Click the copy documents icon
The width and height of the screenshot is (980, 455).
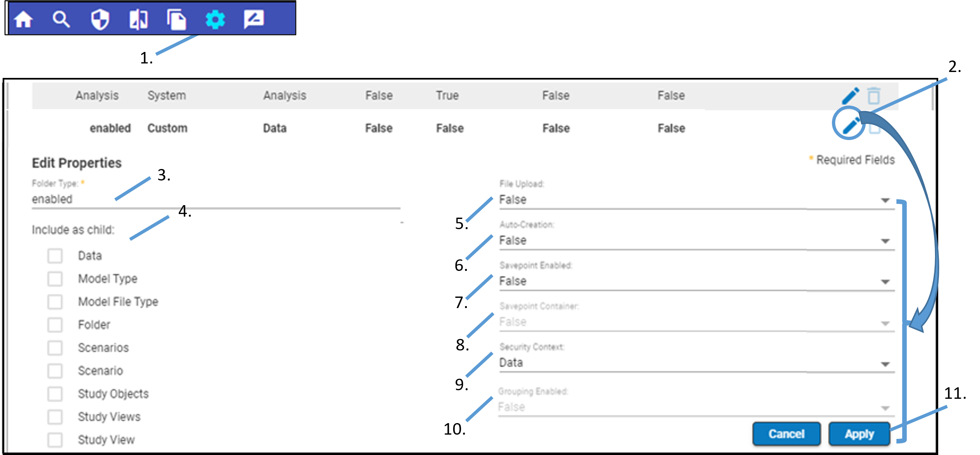[x=176, y=19]
